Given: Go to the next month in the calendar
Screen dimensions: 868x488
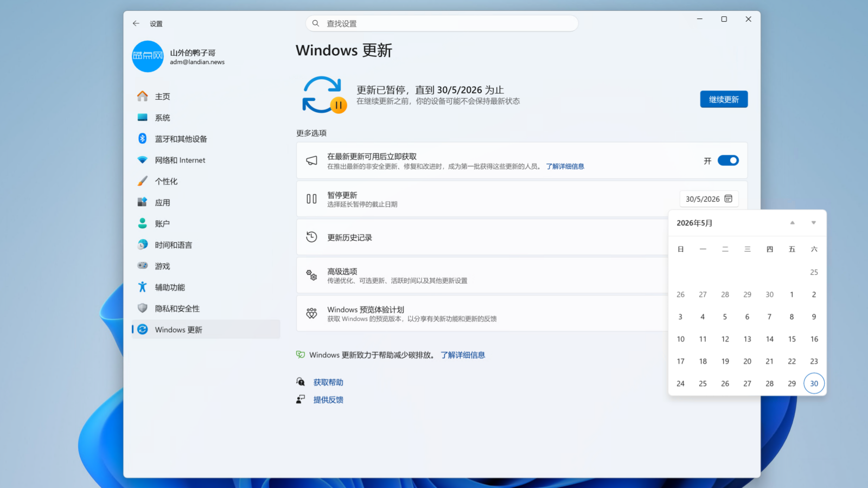Looking at the screenshot, I should (x=813, y=223).
